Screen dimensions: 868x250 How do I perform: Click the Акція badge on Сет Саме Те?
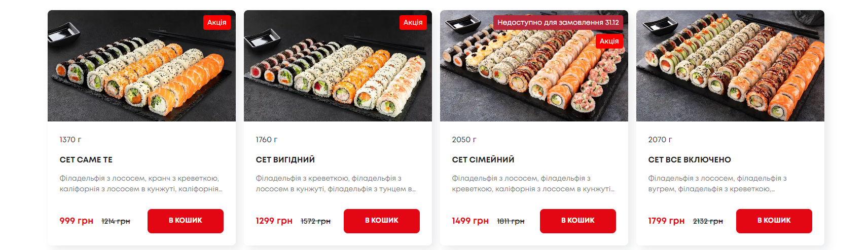217,22
